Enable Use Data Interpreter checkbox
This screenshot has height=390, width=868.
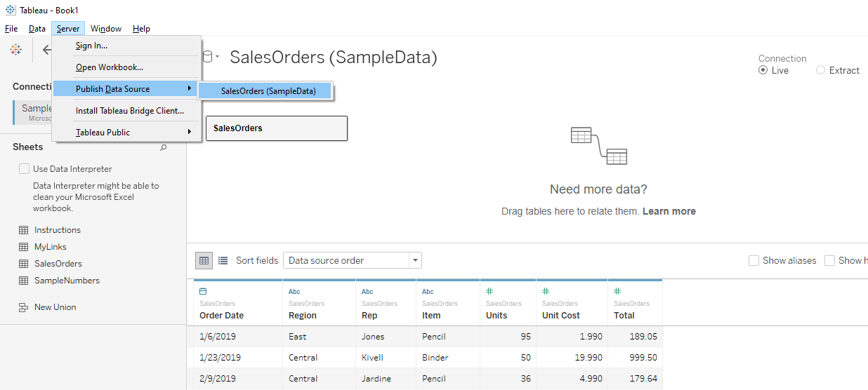pos(25,169)
